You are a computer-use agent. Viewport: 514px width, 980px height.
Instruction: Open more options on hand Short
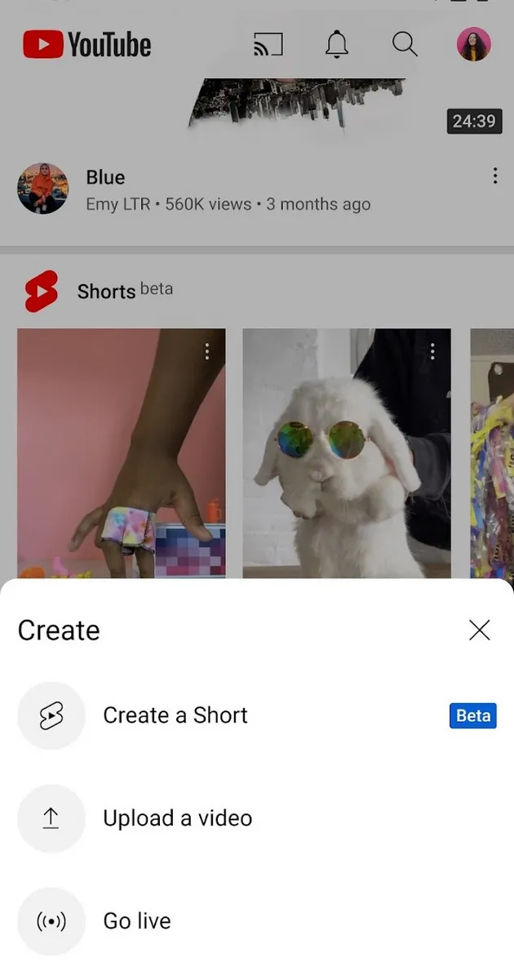pos(207,351)
